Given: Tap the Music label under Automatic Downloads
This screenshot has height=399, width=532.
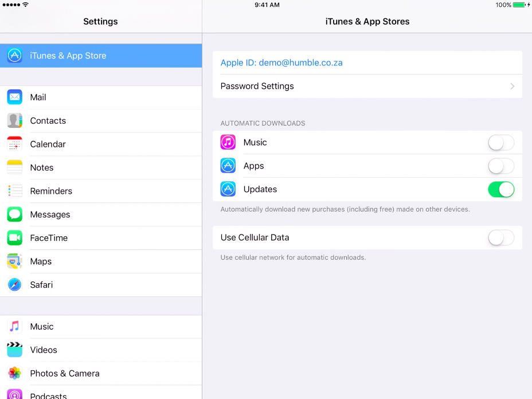Looking at the screenshot, I should click(255, 143).
